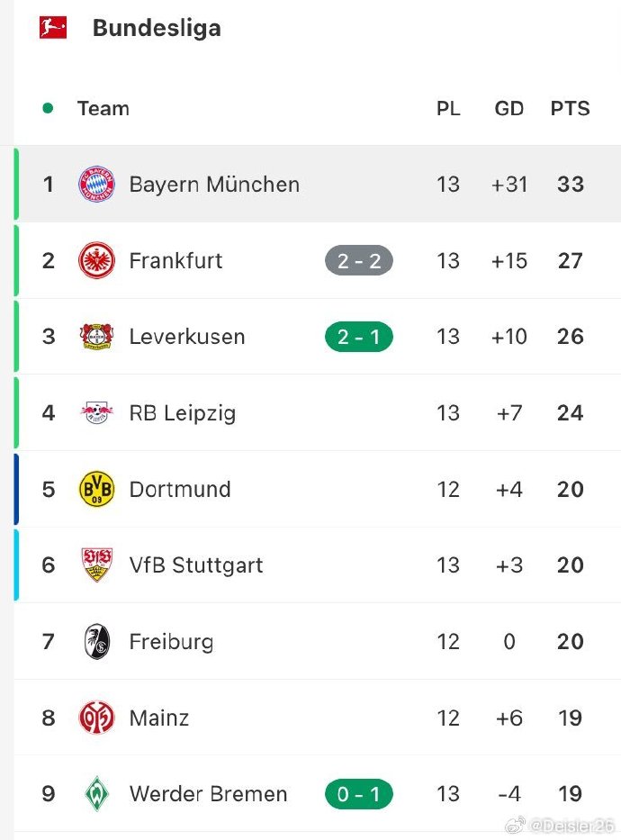
Task: Open Werder Bremen's 0 - 1 score badge
Action: [x=358, y=794]
